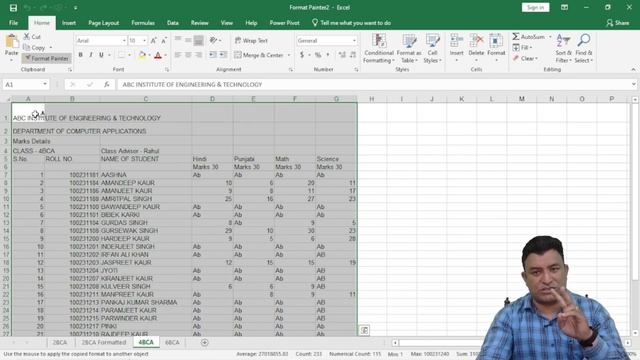
Task: Toggle Underline formatting
Action: (101, 55)
